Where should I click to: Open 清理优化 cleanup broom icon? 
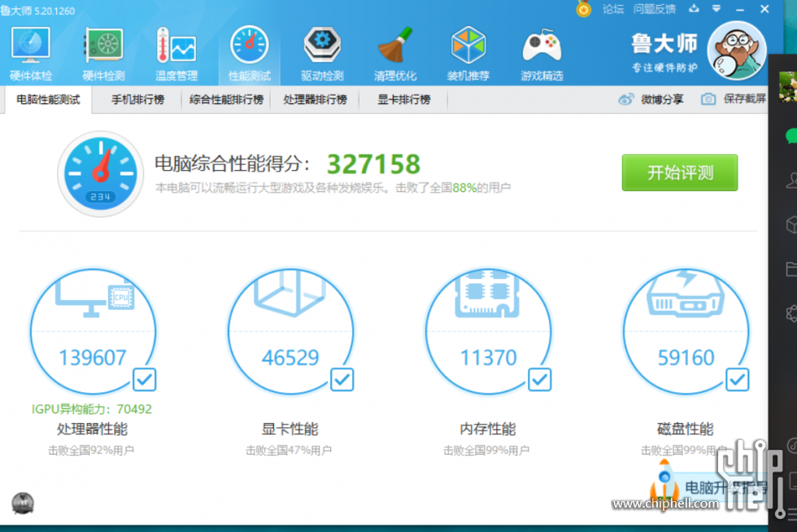[x=395, y=54]
